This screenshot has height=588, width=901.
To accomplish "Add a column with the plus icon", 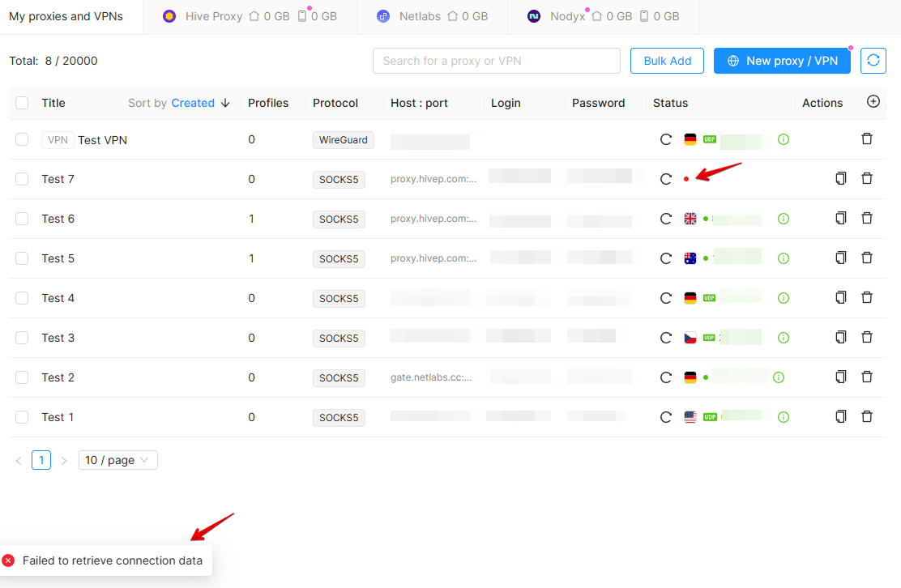I will (873, 101).
